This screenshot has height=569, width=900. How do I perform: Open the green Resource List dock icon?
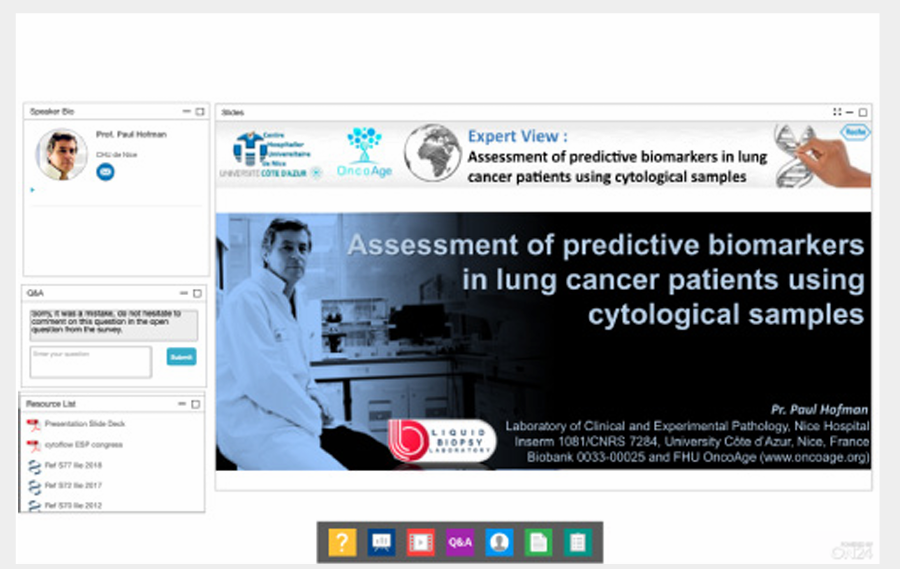(x=538, y=542)
